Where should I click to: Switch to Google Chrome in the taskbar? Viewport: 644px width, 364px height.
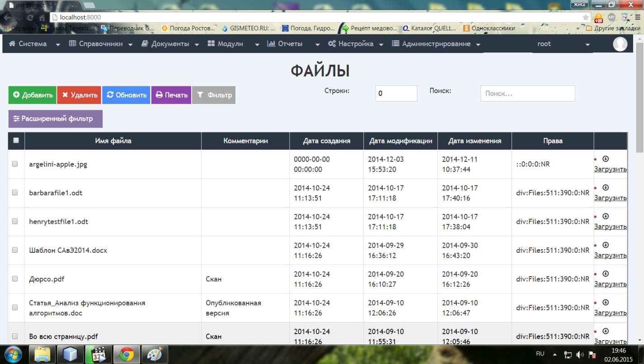127,354
